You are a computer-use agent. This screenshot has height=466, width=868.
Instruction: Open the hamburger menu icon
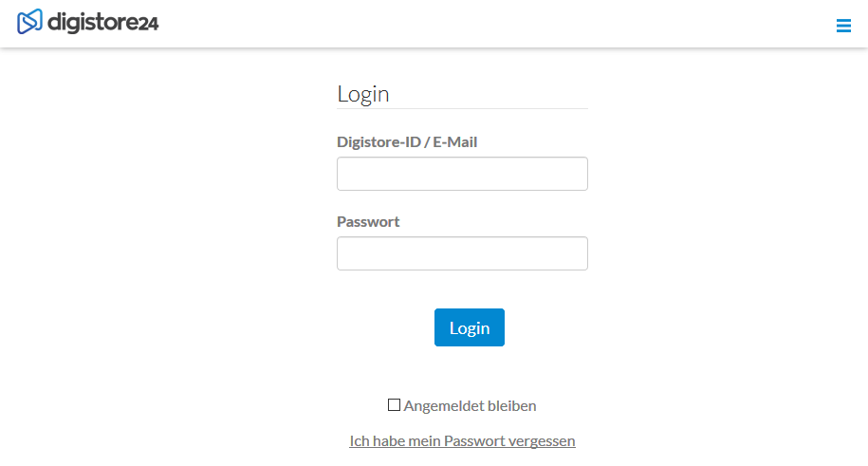843,26
